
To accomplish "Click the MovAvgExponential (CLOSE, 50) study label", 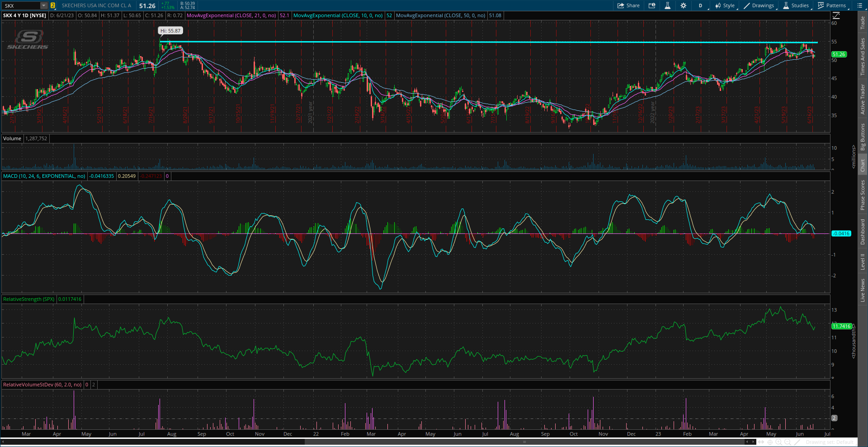I will 440,15.
